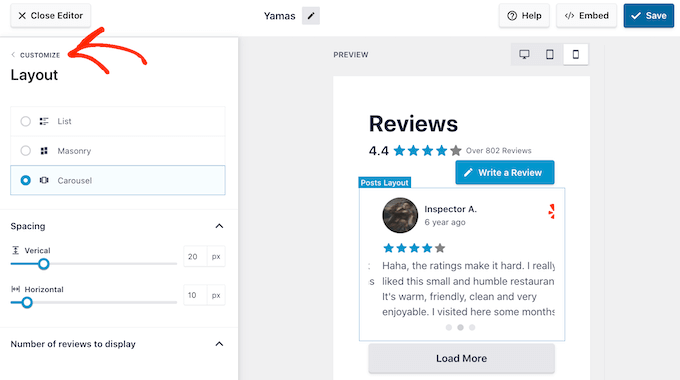This screenshot has height=380, width=680.
Task: Click Load More in preview
Action: point(461,358)
